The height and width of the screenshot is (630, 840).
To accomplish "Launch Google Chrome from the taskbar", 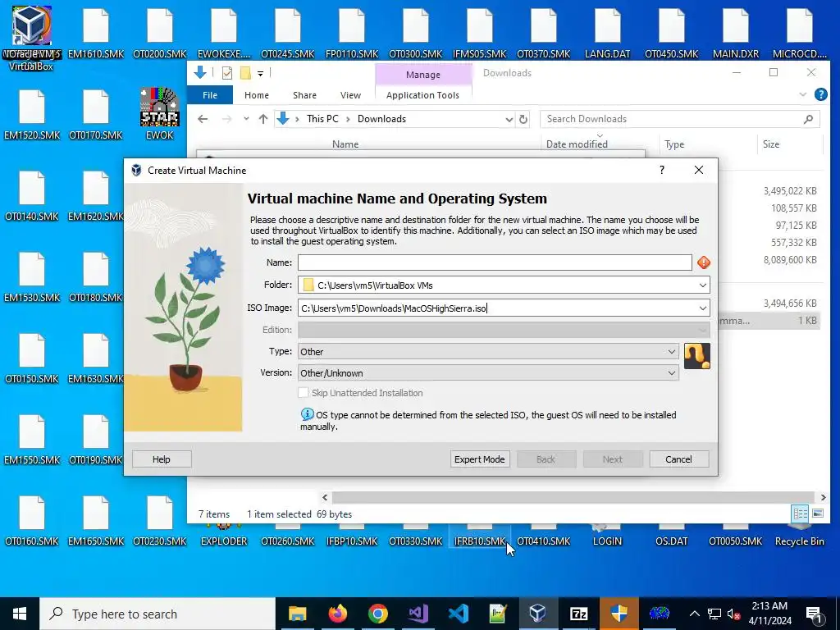I will point(377,614).
